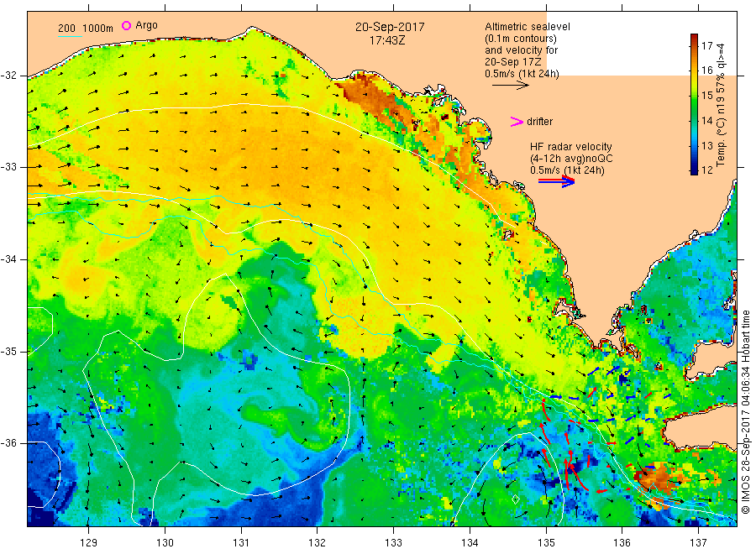This screenshot has width=756, height=554.
Task: Click the longitude axis label 131
Action: point(241,543)
